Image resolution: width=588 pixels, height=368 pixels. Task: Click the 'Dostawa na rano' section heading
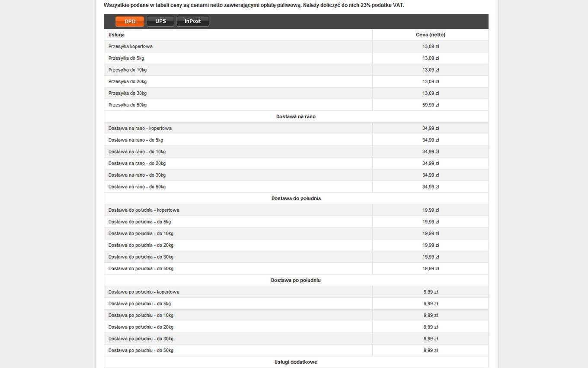[x=296, y=116]
